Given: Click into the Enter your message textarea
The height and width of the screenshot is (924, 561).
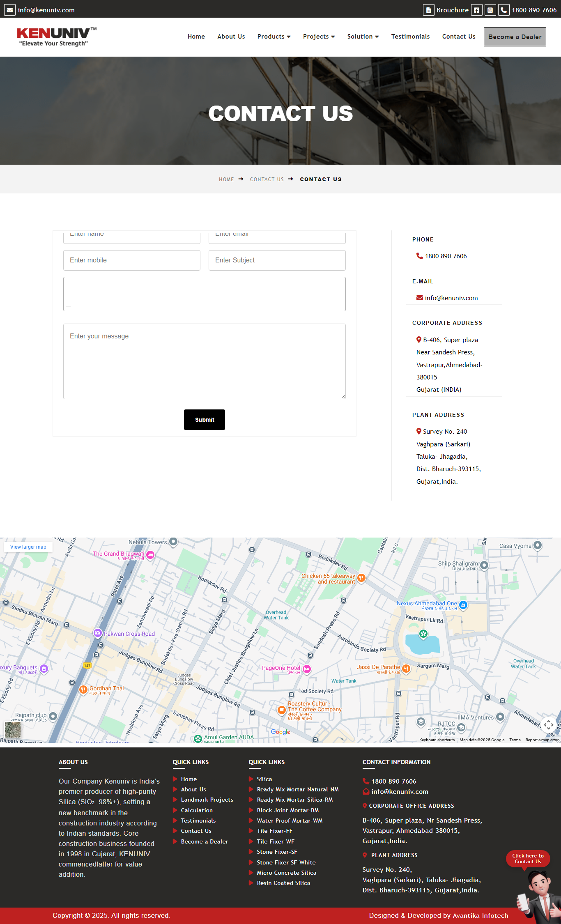Looking at the screenshot, I should click(x=205, y=361).
